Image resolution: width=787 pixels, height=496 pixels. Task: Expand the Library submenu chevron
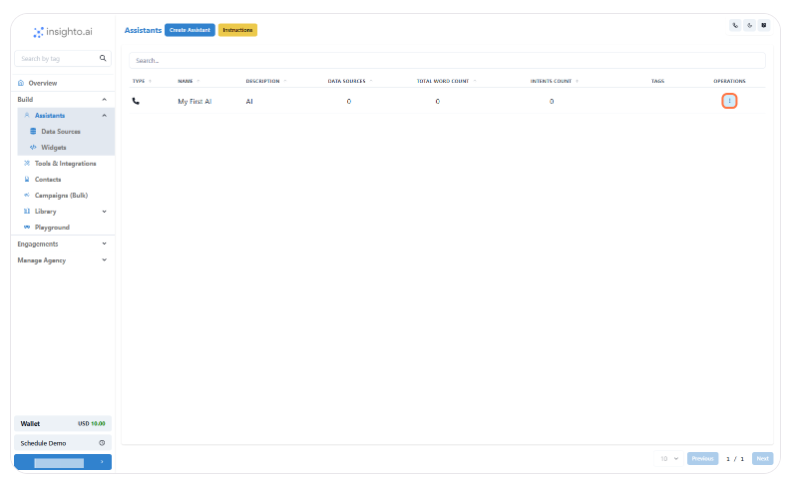tap(104, 211)
